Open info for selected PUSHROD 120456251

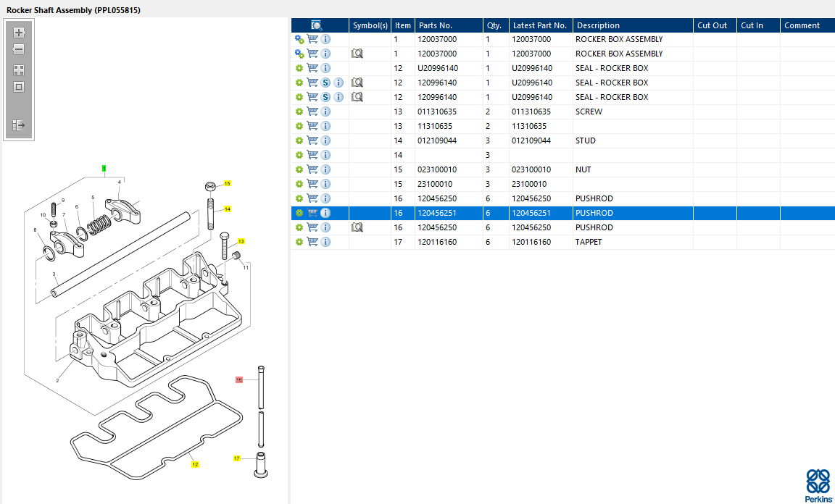tap(325, 213)
